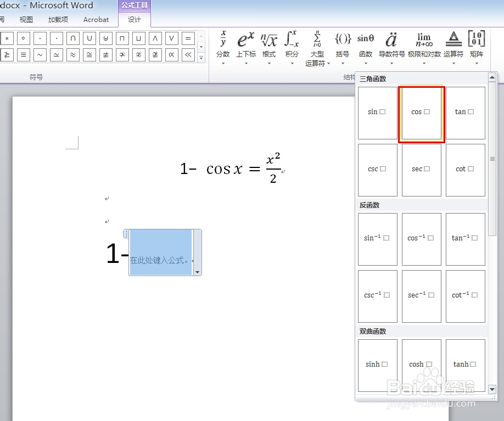Viewport: 504px width, 421px height.
Task: Open the 大型运算符 large operator menu
Action: pyautogui.click(x=317, y=48)
